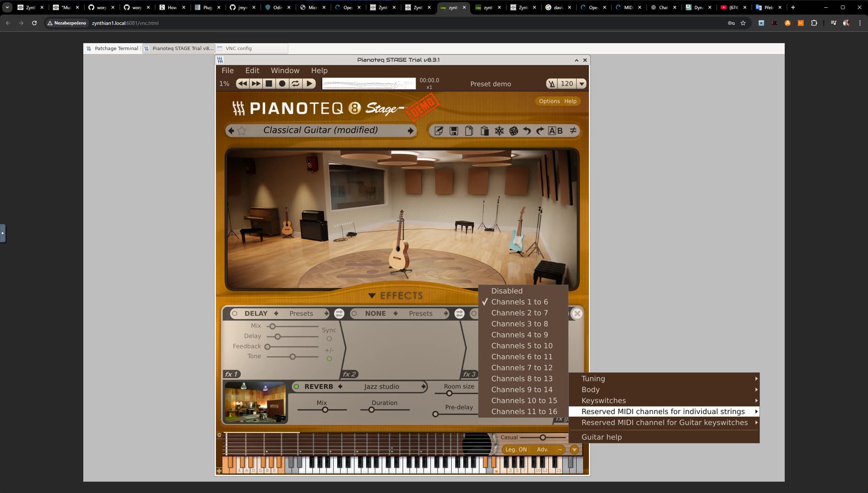
Task: Click the random dice icon
Action: (514, 131)
